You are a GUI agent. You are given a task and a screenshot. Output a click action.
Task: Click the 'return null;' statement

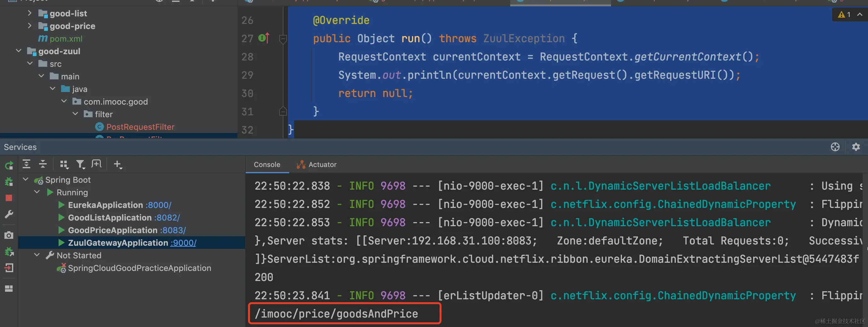pyautogui.click(x=376, y=93)
